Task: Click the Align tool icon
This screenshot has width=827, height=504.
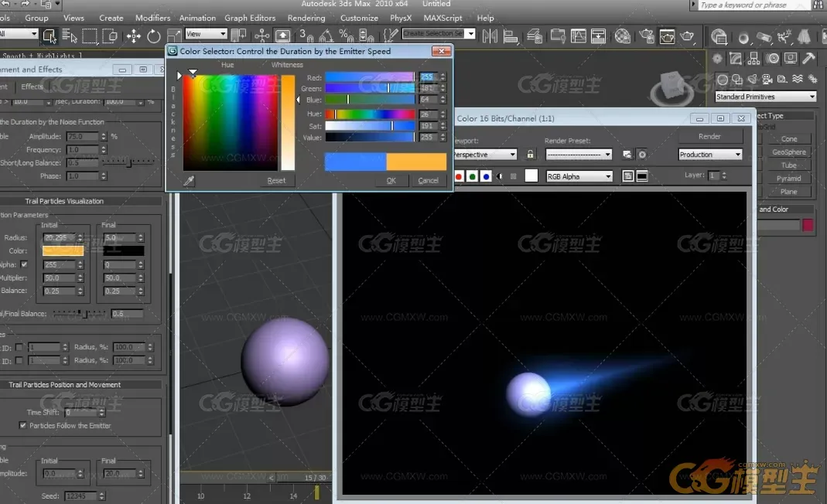Action: click(510, 36)
